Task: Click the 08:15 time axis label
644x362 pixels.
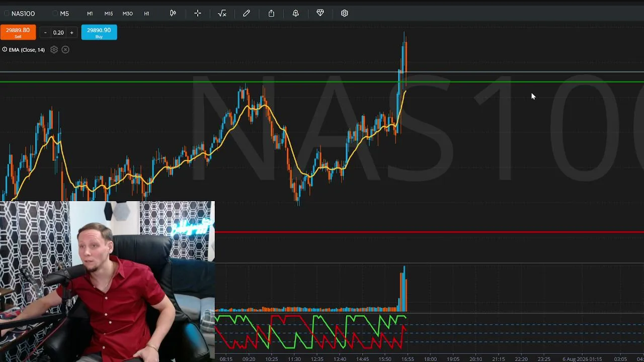Action: point(226,359)
